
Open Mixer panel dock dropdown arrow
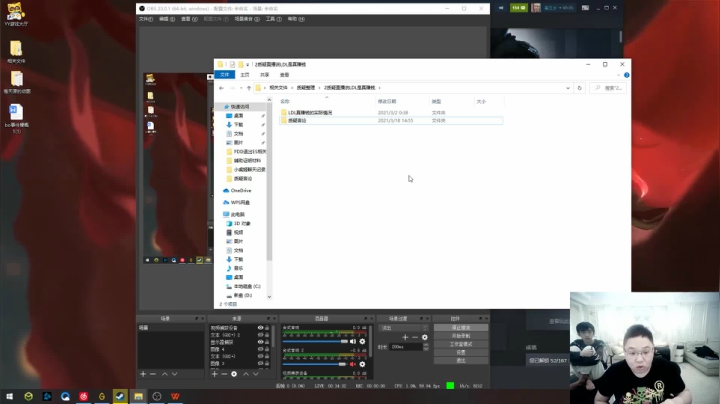click(366, 319)
